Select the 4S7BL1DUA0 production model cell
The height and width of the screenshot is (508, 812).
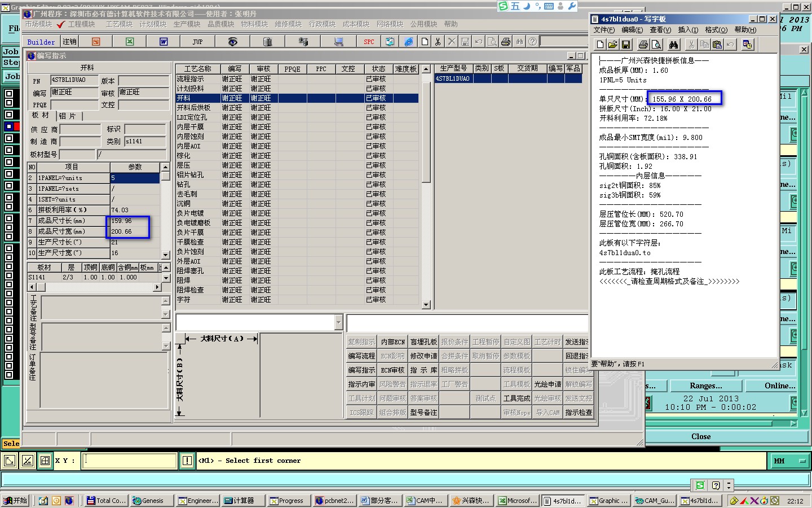pyautogui.click(x=453, y=79)
